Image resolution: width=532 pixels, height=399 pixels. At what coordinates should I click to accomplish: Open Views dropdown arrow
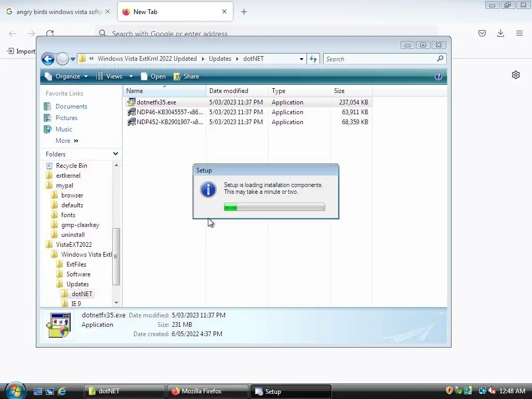point(131,76)
